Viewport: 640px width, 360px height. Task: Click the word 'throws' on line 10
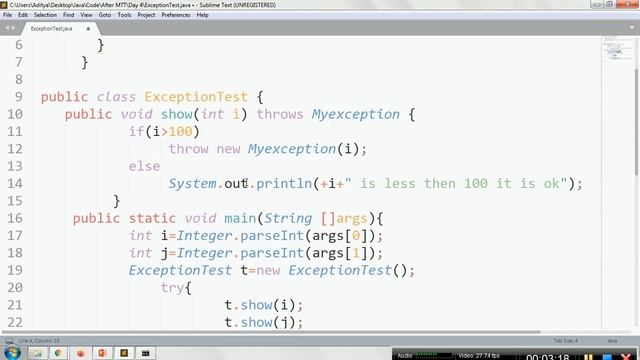coord(280,114)
